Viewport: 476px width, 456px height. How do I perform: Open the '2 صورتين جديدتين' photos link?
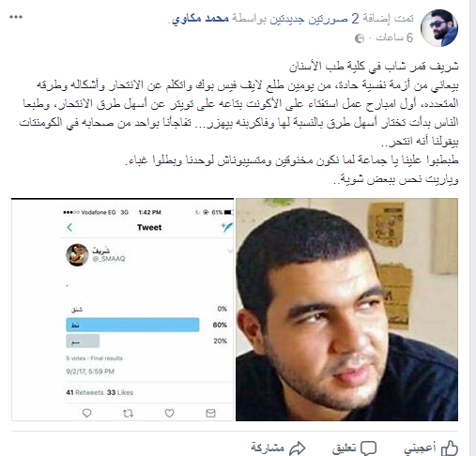tap(312, 19)
